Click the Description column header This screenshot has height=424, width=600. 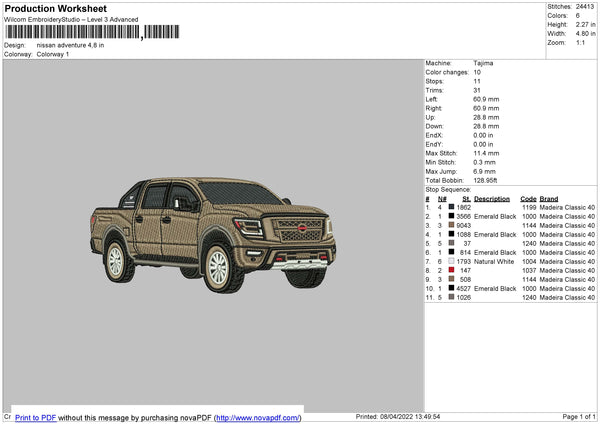(492, 198)
